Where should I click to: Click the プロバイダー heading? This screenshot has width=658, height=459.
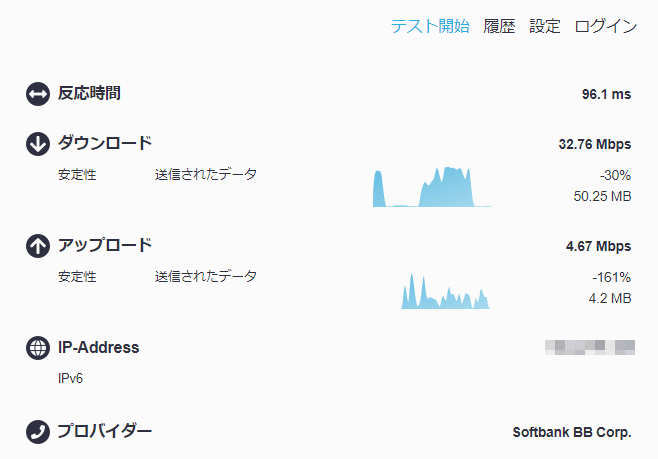tap(104, 431)
